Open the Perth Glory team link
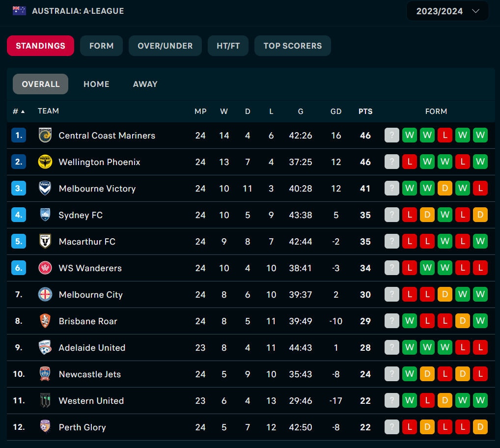The height and width of the screenshot is (448, 500). pyautogui.click(x=82, y=427)
